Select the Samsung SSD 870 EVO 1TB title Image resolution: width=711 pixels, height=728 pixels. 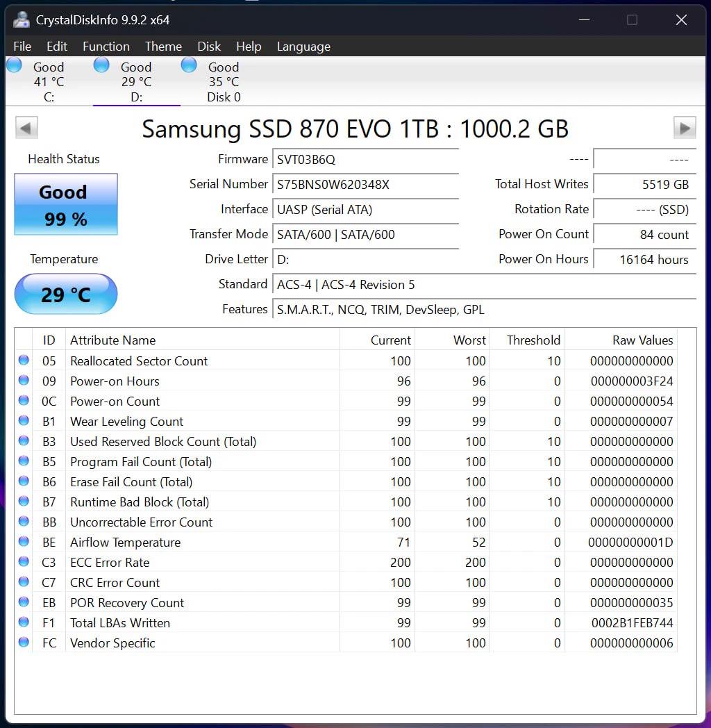click(x=355, y=129)
